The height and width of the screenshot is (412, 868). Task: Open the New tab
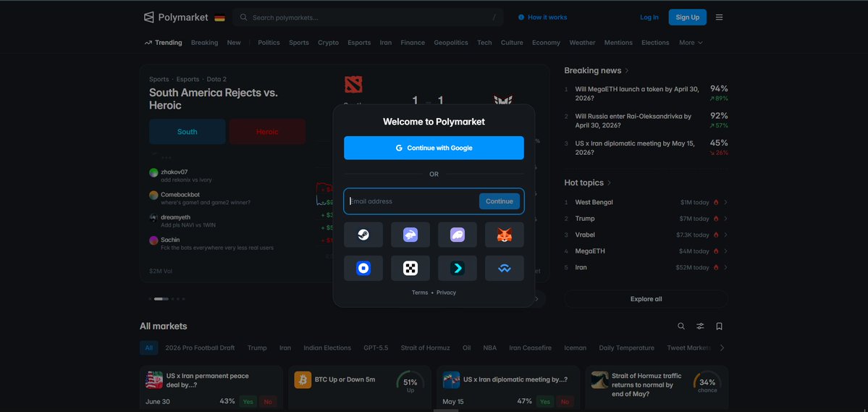234,43
